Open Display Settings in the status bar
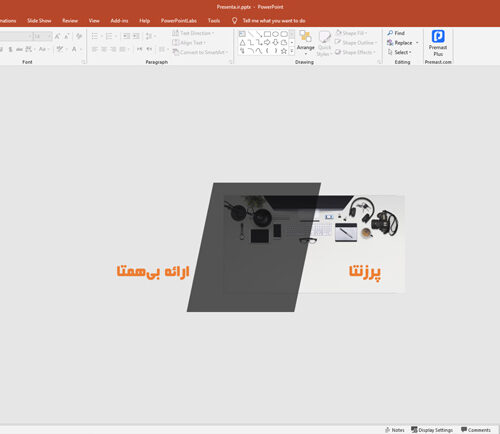 point(432,430)
